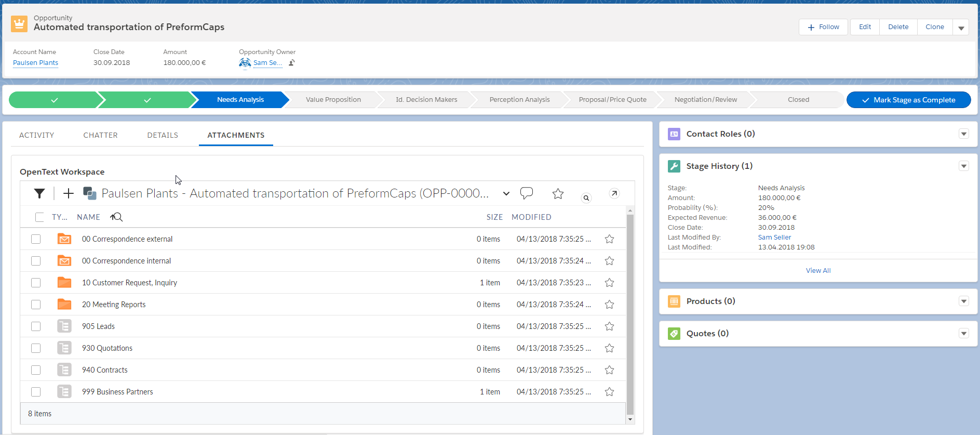Expand the workspace title chevron dropdown
This screenshot has width=980, height=435.
tap(506, 194)
